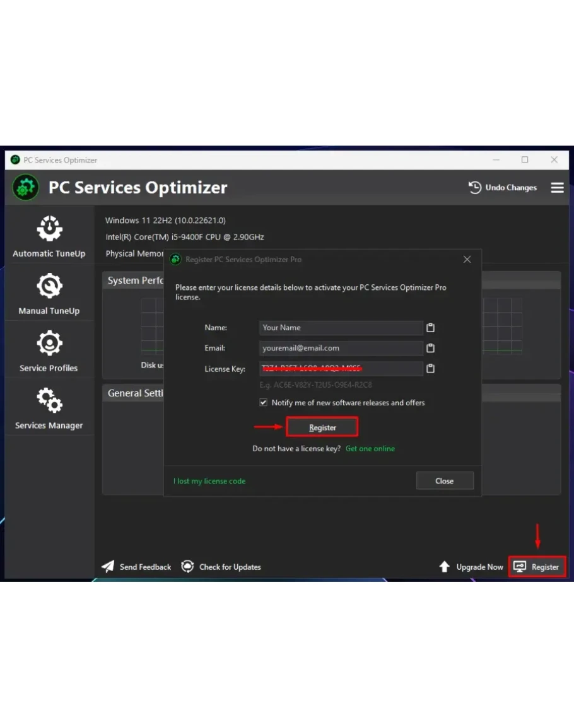This screenshot has width=574, height=728.
Task: Click the Send Feedback paper plane icon
Action: (x=108, y=567)
